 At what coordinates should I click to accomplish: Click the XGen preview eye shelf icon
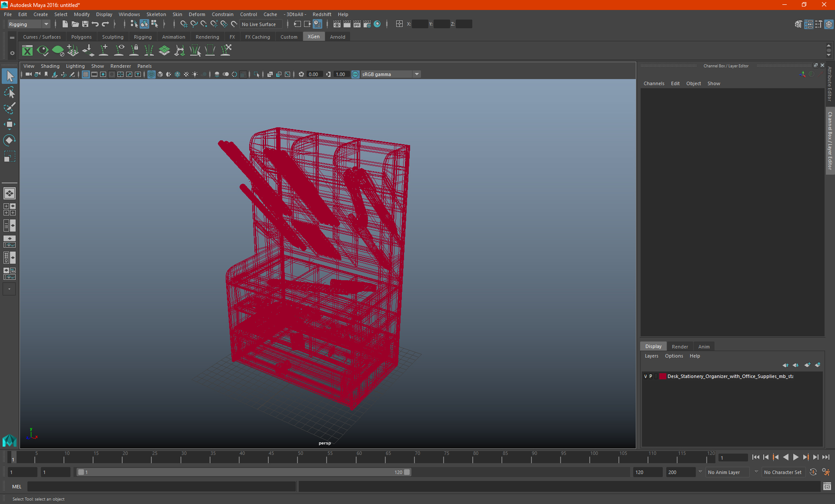pyautogui.click(x=43, y=50)
